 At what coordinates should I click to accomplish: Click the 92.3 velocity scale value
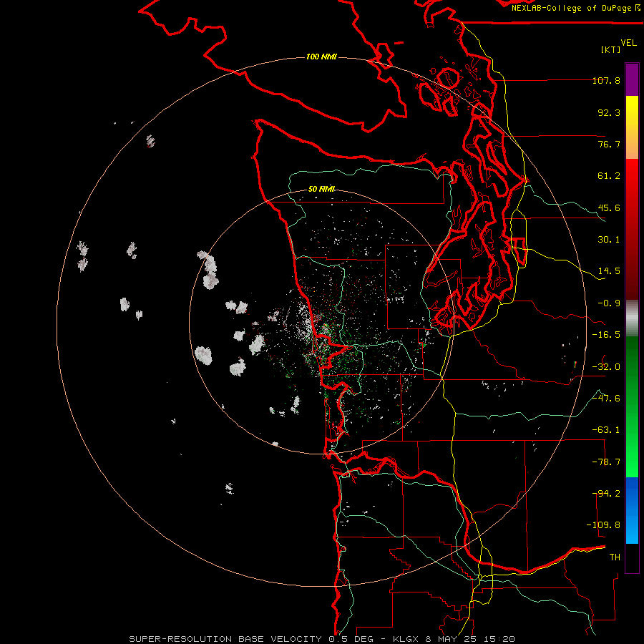pos(609,112)
